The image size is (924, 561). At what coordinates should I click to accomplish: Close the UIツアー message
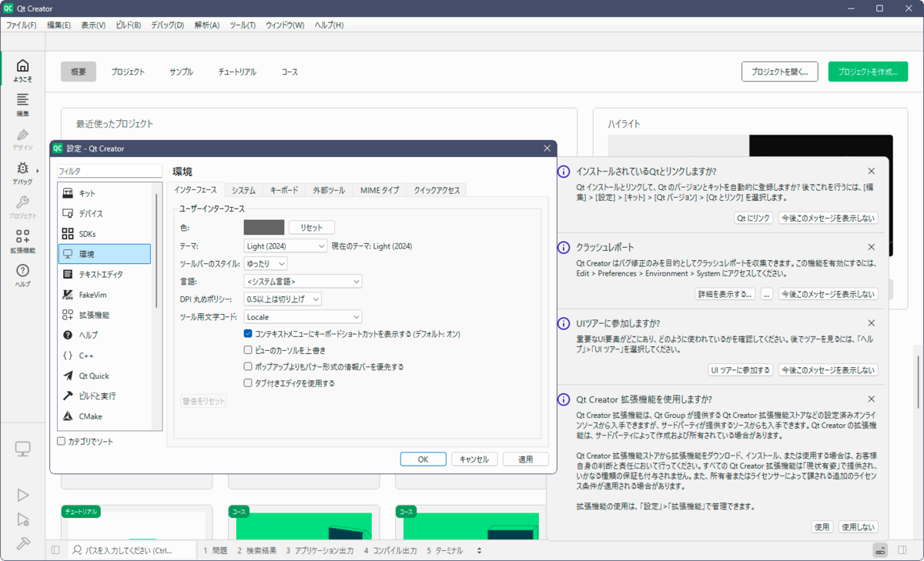coord(871,322)
